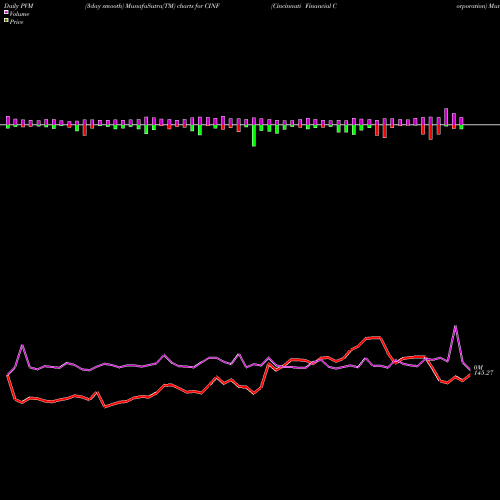The image size is (500, 500).
Task: Click the '0M' volume value label
Action: click(478, 367)
